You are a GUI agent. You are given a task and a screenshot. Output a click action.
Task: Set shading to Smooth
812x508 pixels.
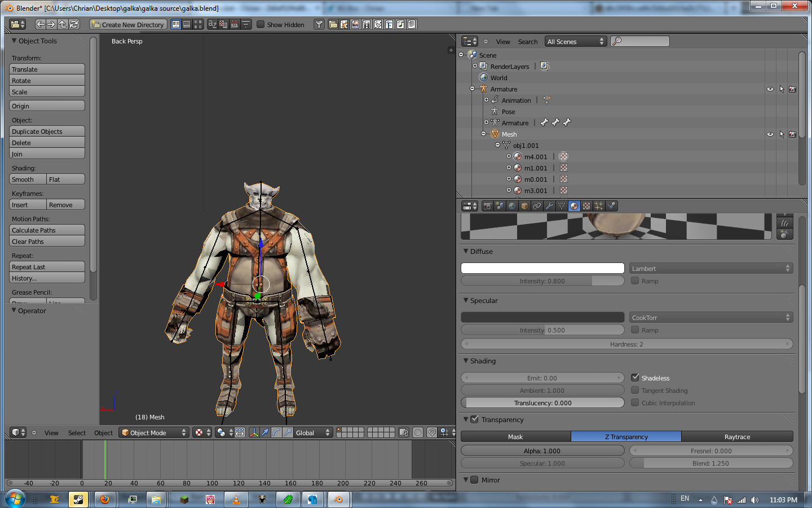[28, 179]
